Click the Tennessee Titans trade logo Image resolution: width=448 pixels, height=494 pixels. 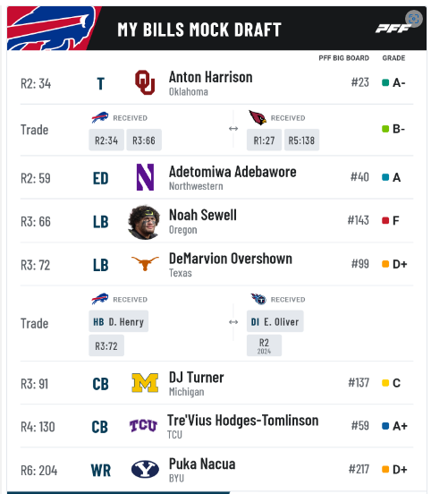(258, 299)
